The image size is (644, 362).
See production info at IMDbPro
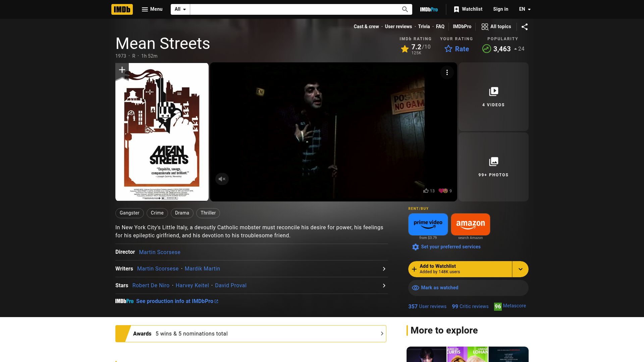[x=177, y=301]
